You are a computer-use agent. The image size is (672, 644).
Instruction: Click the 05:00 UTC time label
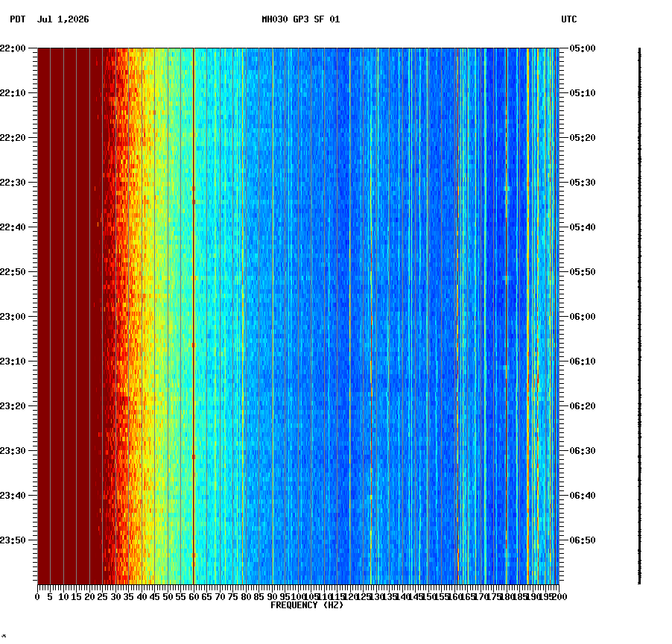click(x=583, y=48)
